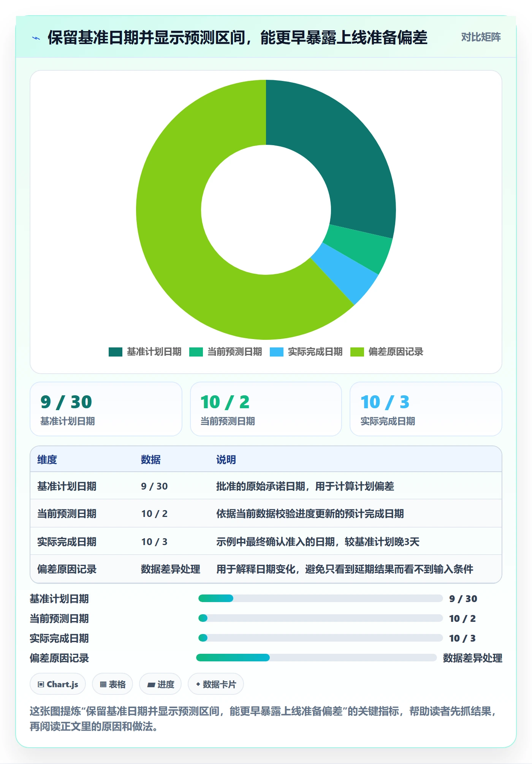532x764 pixels.
Task: Click the lightning bolt icon beside the title
Action: pos(36,38)
